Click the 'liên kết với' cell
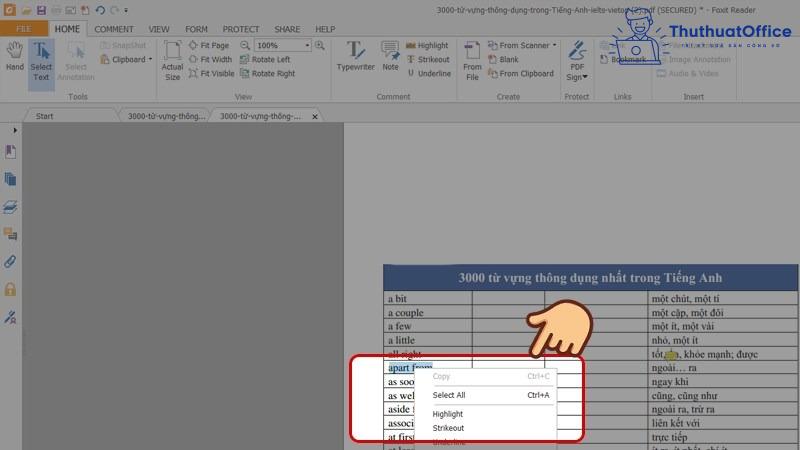Viewport: 800px width, 450px height. [722, 423]
